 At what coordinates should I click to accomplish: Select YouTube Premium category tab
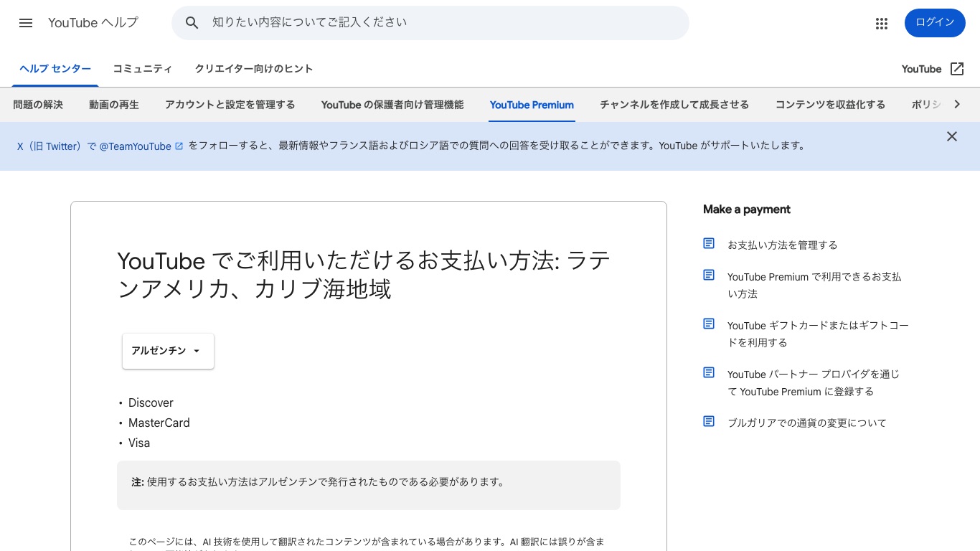pyautogui.click(x=532, y=105)
